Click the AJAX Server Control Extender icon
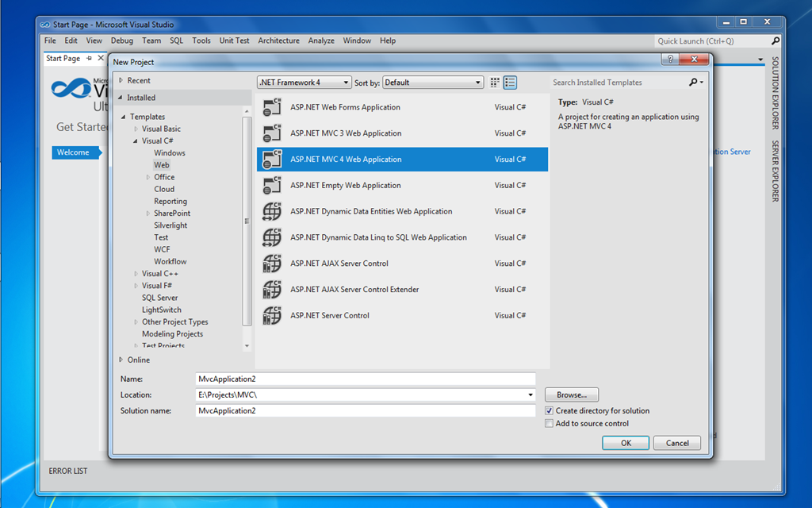This screenshot has height=508, width=812. pos(272,289)
